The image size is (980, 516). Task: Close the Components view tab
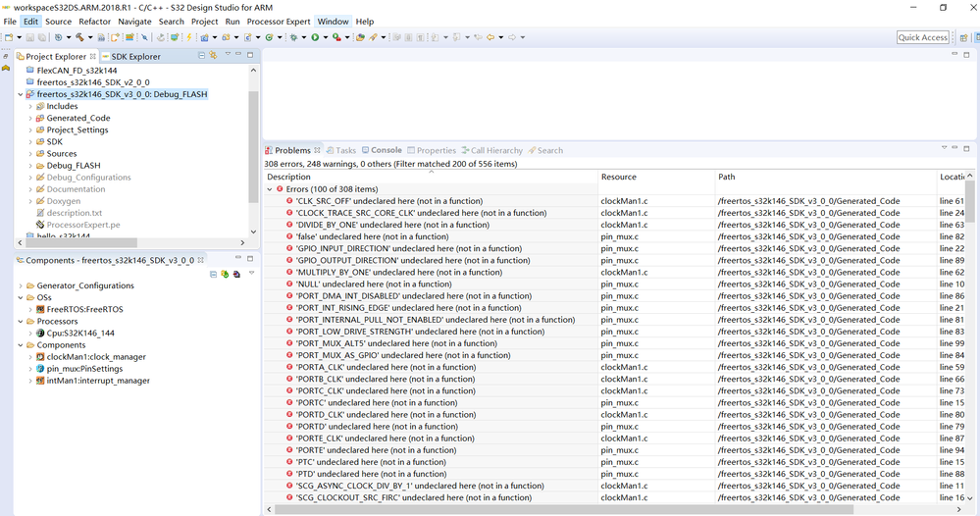click(201, 260)
